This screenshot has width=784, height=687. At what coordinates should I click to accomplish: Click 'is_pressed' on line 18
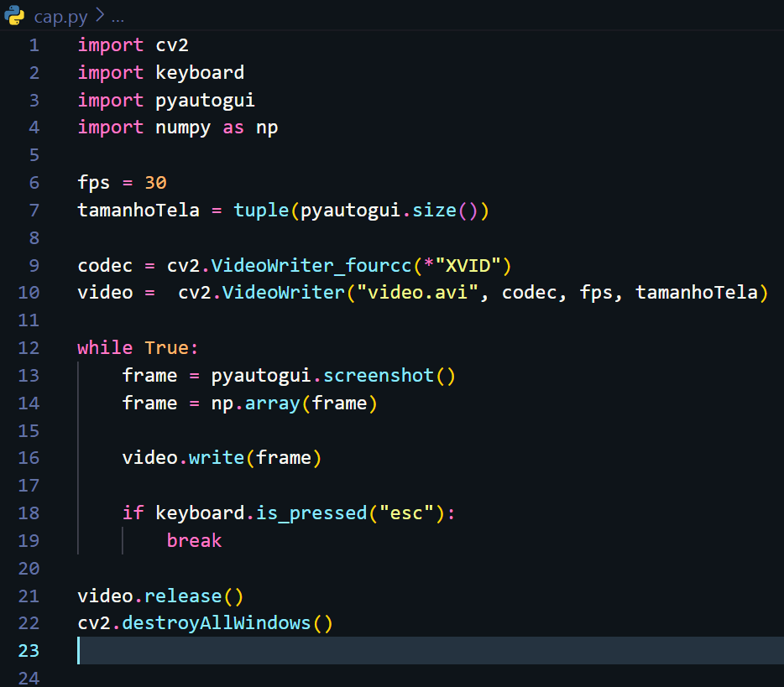[311, 513]
